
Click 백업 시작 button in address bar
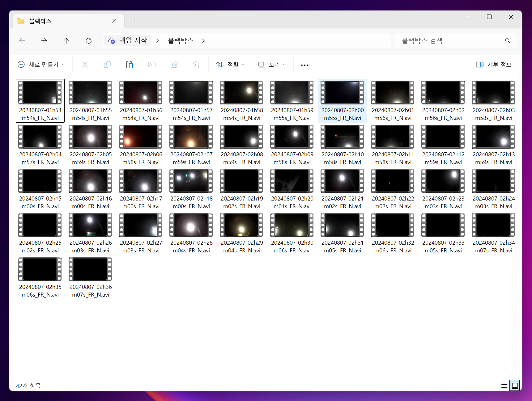128,40
